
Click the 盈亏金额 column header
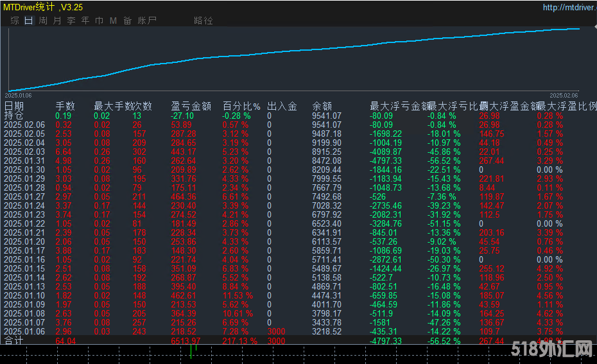tap(191, 106)
